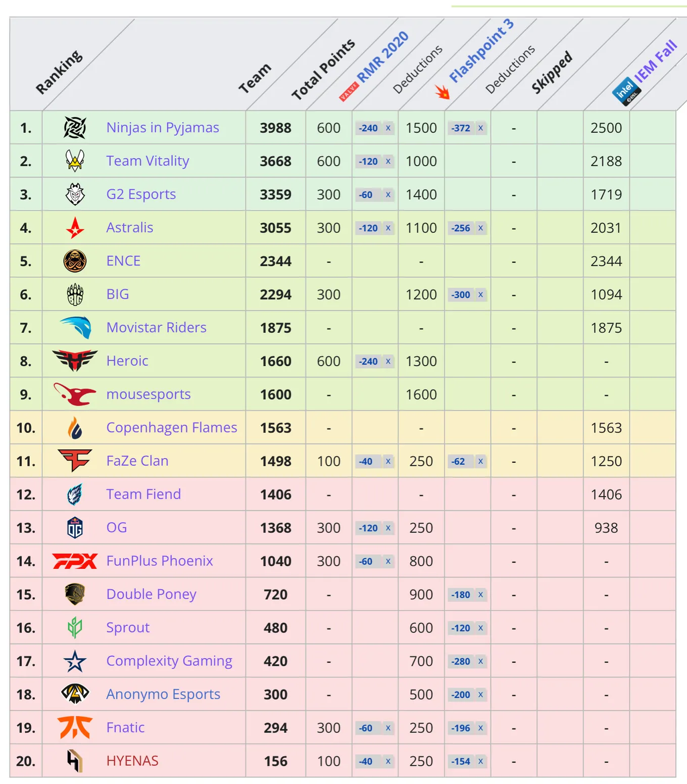Click the Intel ESL logo in header
The height and width of the screenshot is (784, 687).
[626, 91]
